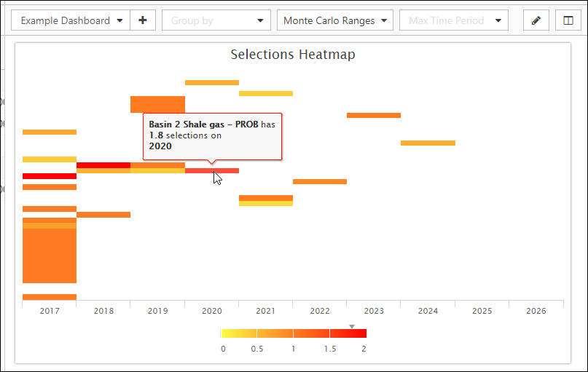This screenshot has width=588, height=372.
Task: Click the legend label 1.5
Action: (330, 349)
